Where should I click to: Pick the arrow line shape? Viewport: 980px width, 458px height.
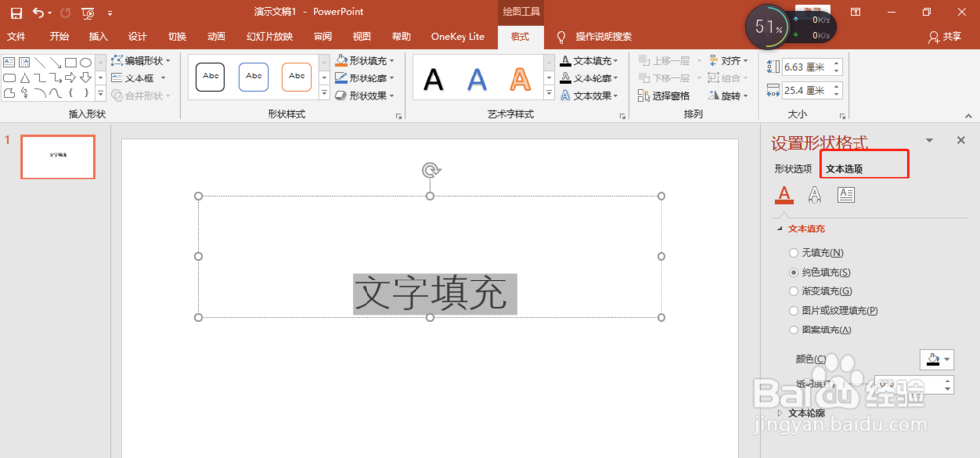(56, 62)
